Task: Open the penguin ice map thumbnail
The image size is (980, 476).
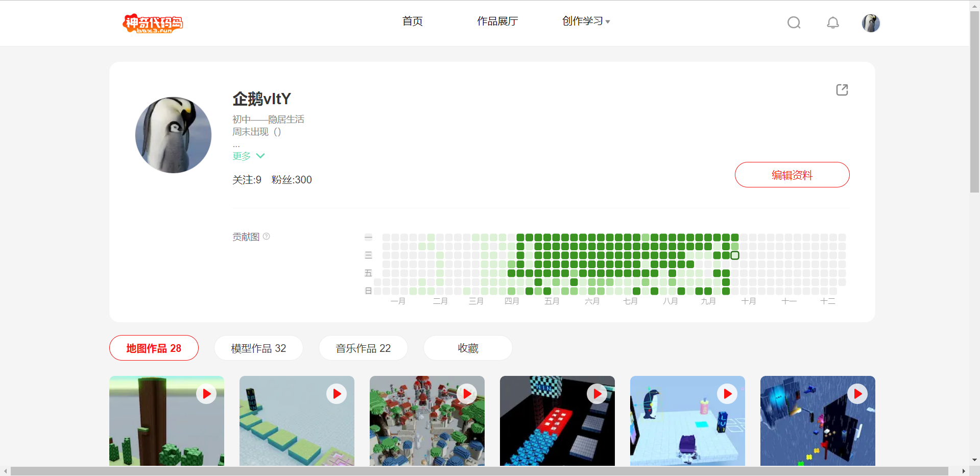Action: pyautogui.click(x=687, y=421)
